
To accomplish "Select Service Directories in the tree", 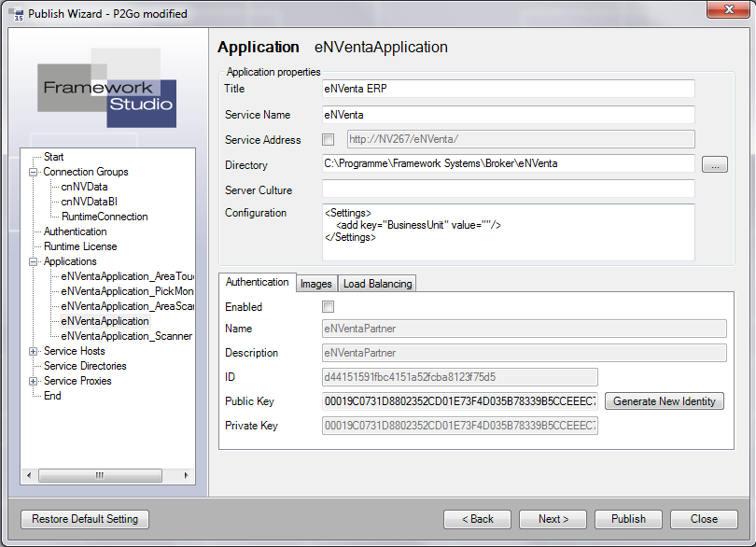I will 85,366.
